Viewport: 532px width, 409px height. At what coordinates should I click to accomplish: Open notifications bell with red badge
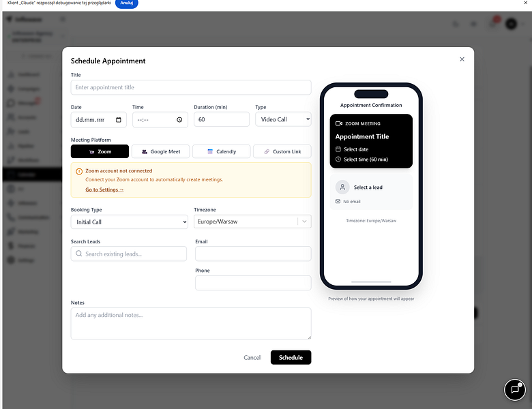[493, 23]
